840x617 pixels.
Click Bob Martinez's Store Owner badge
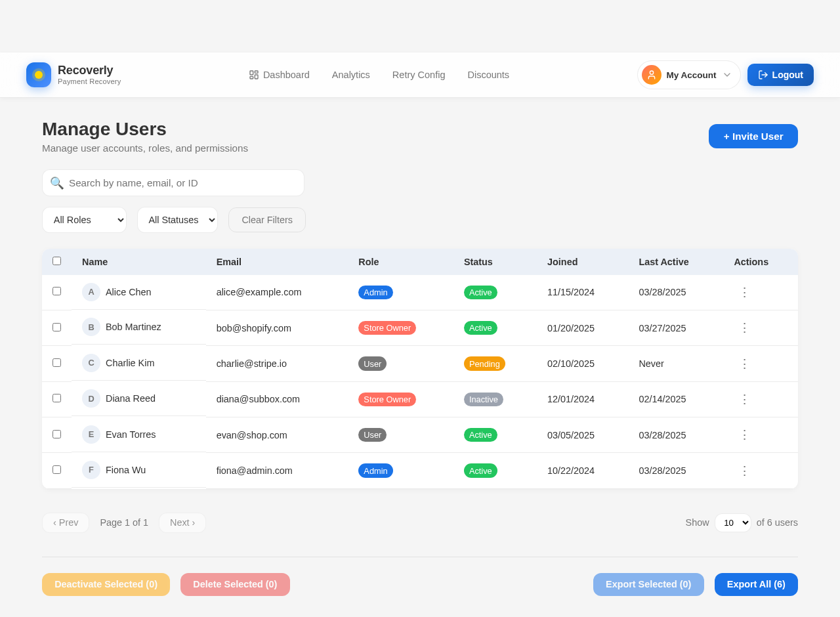[x=387, y=328]
